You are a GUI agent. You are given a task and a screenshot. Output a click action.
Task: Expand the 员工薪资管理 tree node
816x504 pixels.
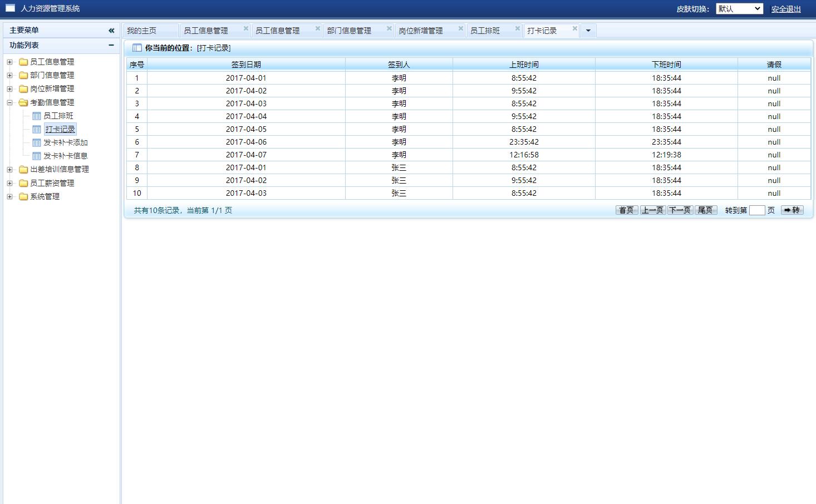tap(9, 183)
